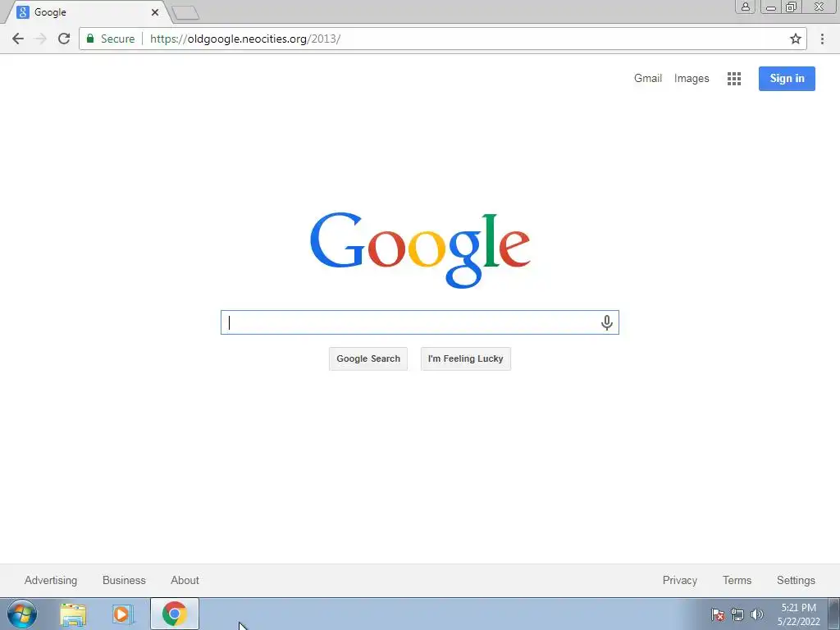The image size is (840, 630).
Task: Click the Google Search button
Action: [368, 358]
